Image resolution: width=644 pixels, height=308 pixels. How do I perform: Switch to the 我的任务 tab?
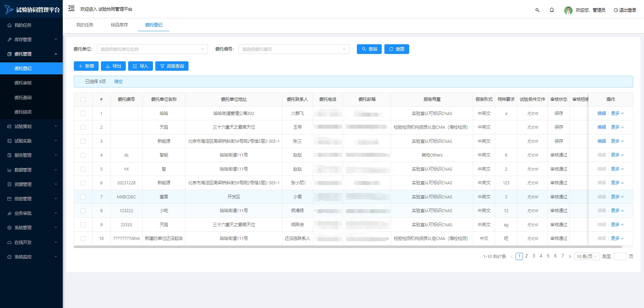85,25
